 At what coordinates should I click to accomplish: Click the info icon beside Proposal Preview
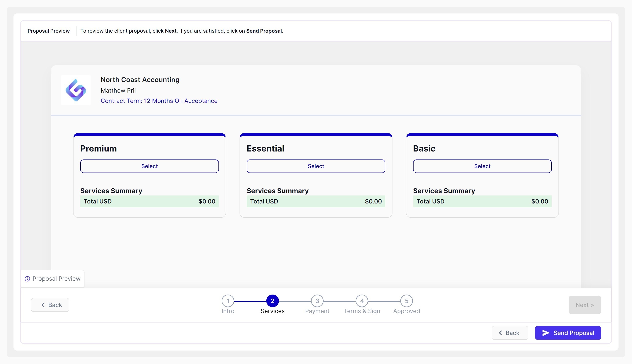pos(27,279)
